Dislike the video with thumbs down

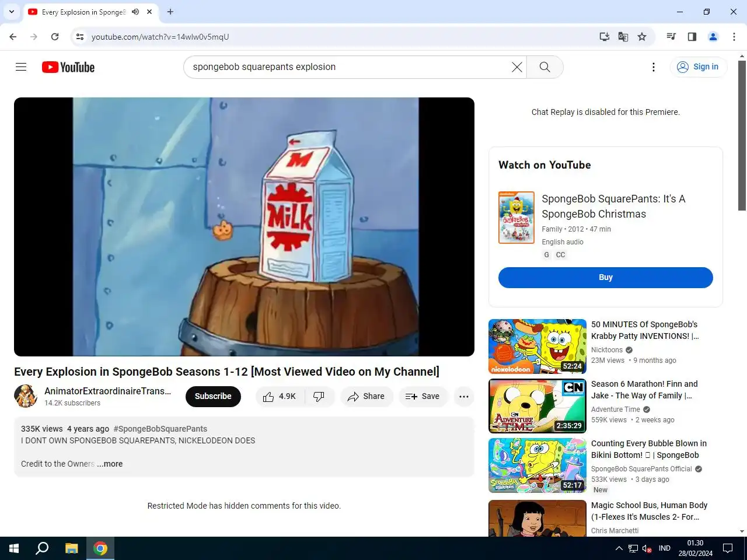click(x=319, y=397)
